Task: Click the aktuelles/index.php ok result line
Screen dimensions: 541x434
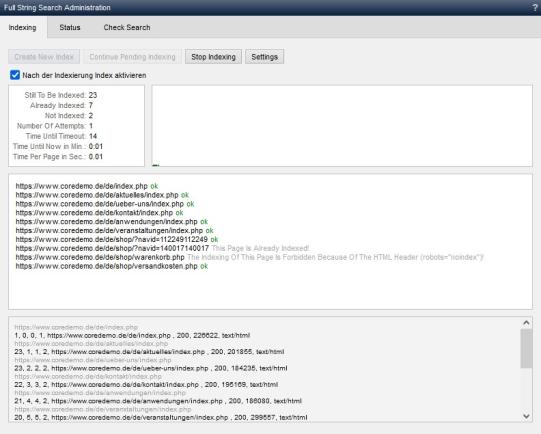Action: 102,195
